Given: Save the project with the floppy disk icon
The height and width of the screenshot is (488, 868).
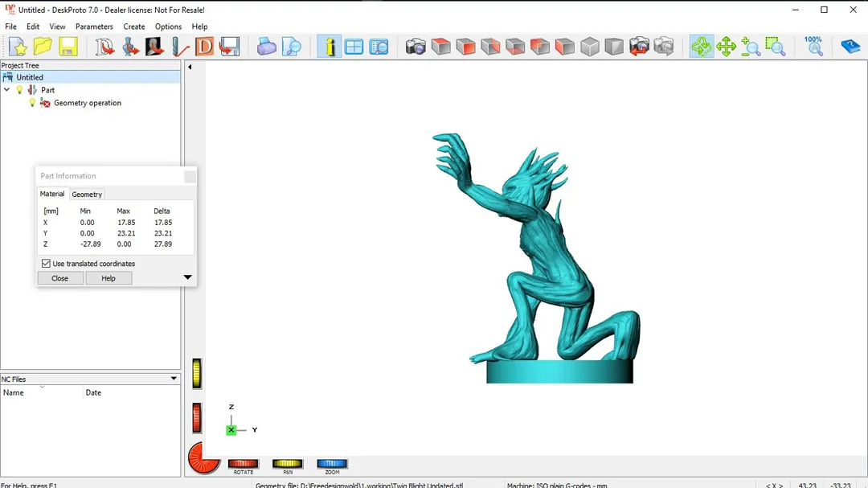Looking at the screenshot, I should (68, 47).
